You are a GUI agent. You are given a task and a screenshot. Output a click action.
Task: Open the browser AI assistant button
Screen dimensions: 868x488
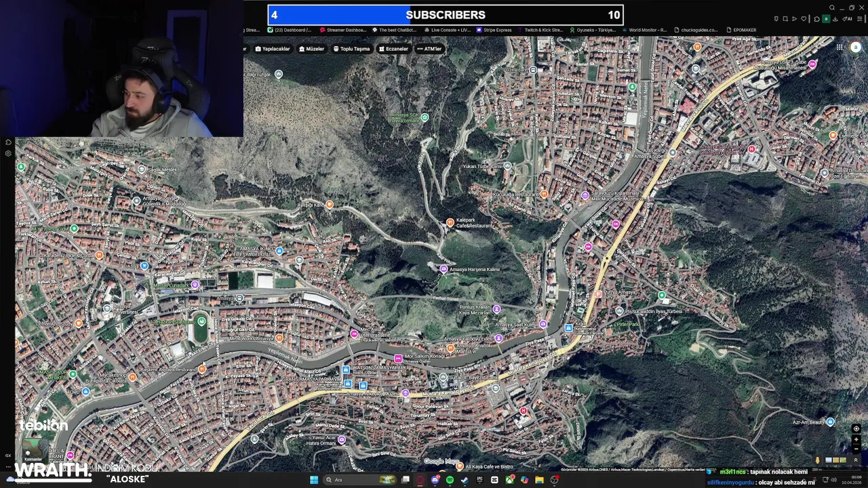coord(848,19)
